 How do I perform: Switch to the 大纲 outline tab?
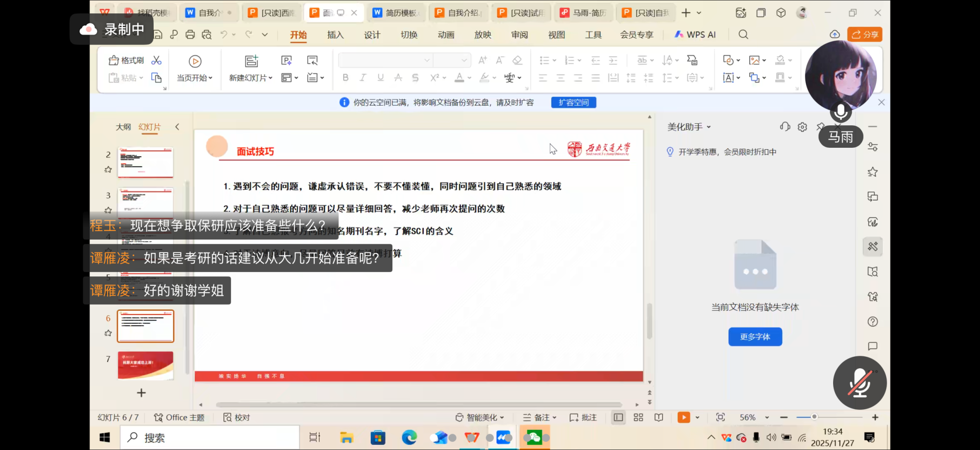tap(123, 127)
